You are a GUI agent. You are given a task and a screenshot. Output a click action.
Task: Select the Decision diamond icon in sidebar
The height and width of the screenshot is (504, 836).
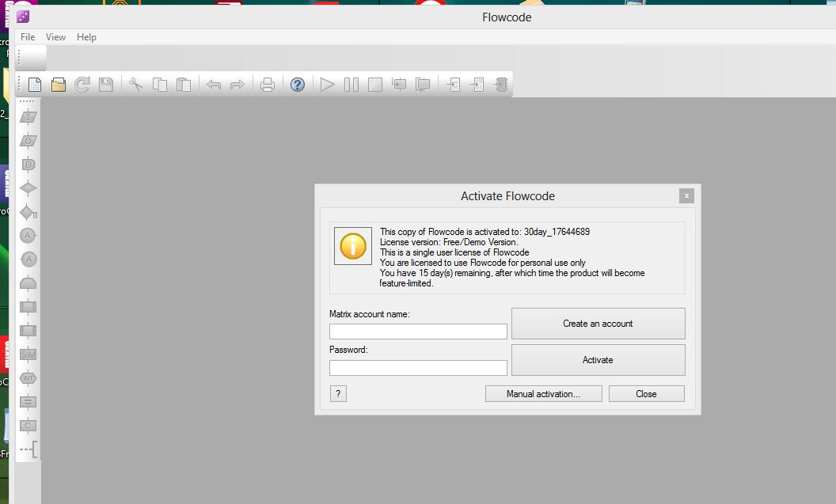[28, 188]
